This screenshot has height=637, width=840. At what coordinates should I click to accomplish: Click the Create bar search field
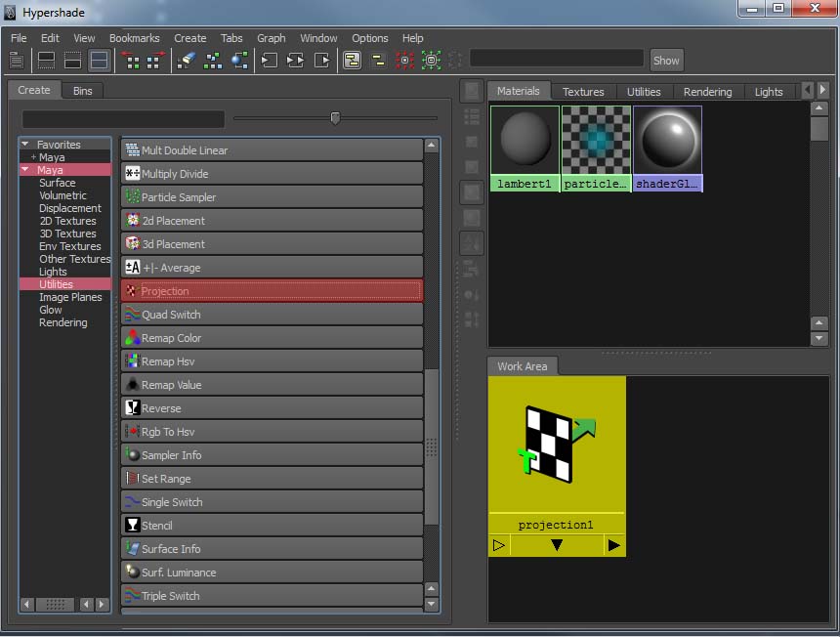click(x=123, y=119)
